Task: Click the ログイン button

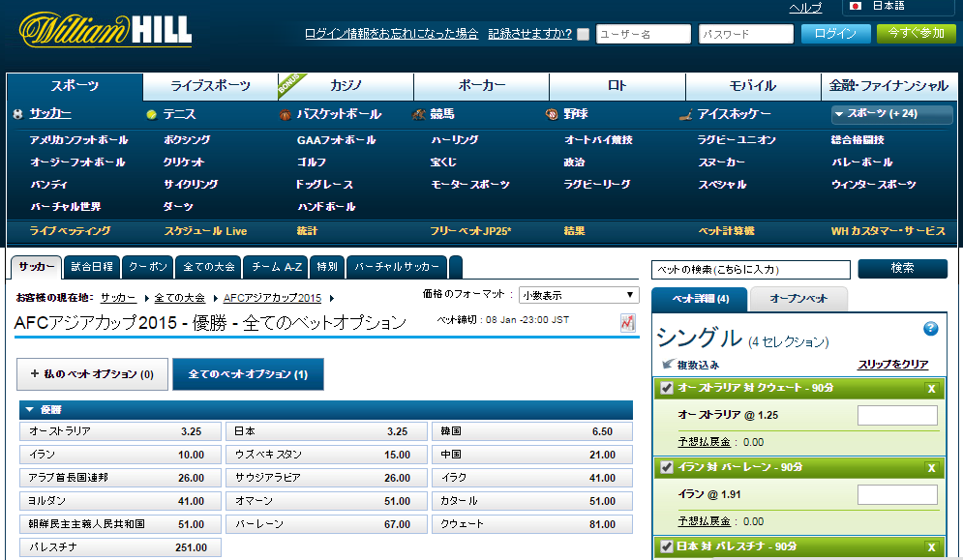Action: pos(835,34)
